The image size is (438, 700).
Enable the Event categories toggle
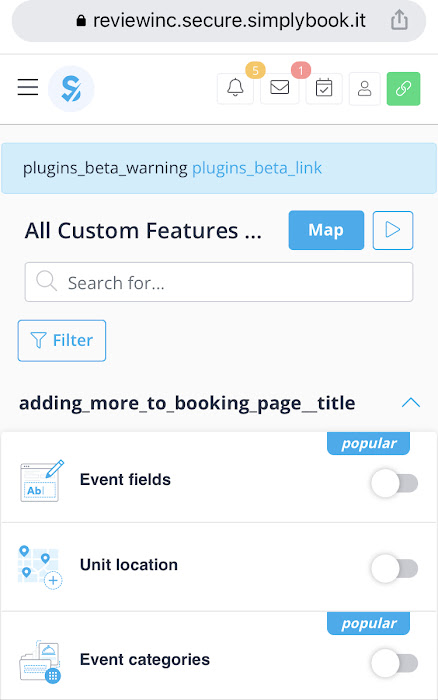394,663
